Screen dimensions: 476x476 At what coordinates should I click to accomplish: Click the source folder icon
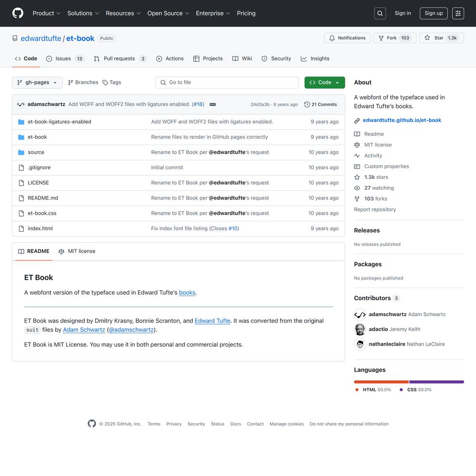click(21, 152)
